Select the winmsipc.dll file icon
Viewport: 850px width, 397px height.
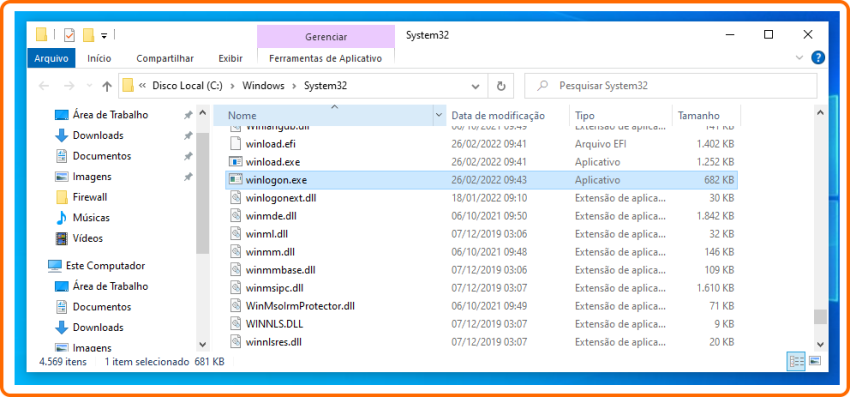235,287
